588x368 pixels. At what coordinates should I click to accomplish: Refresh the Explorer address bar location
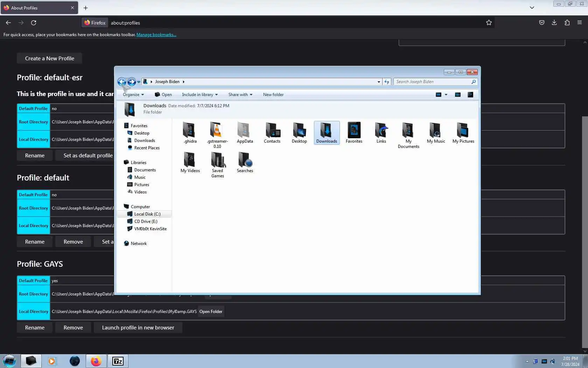[x=387, y=82]
